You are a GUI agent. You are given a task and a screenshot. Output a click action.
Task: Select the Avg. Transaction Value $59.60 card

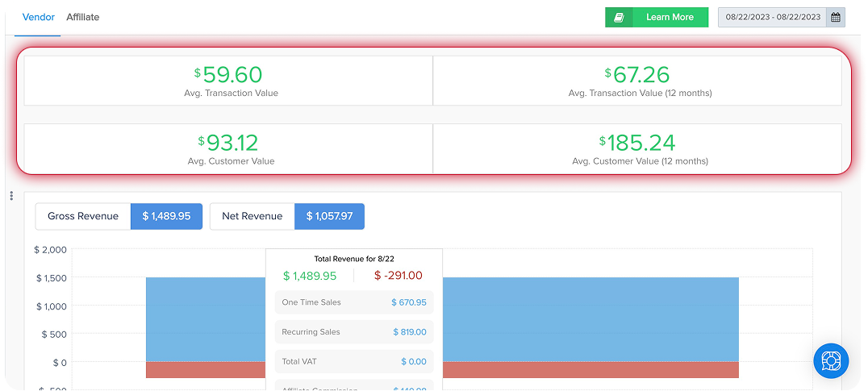tap(229, 81)
